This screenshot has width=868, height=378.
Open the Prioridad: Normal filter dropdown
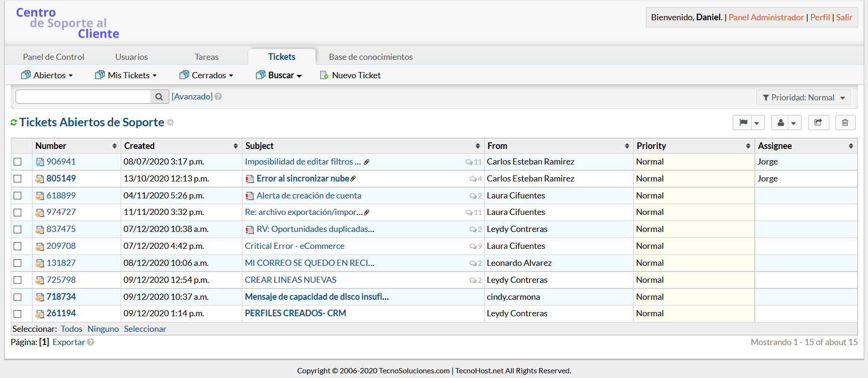[803, 98]
